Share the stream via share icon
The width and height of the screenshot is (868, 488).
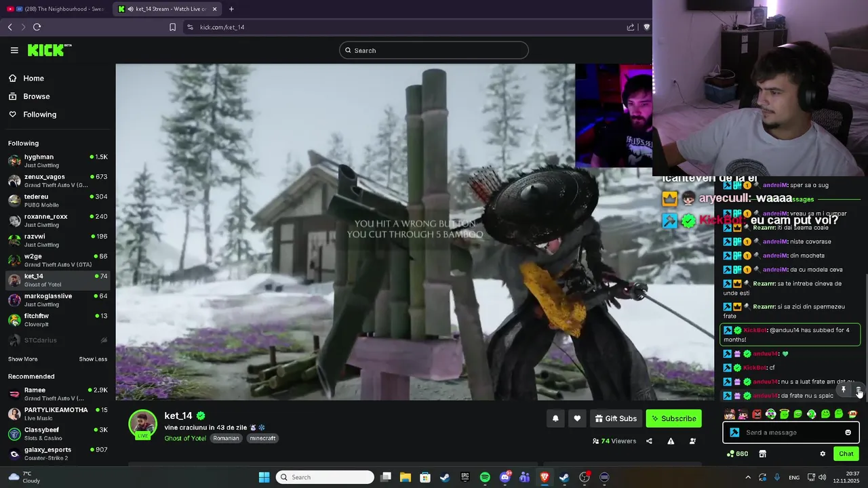pyautogui.click(x=649, y=441)
